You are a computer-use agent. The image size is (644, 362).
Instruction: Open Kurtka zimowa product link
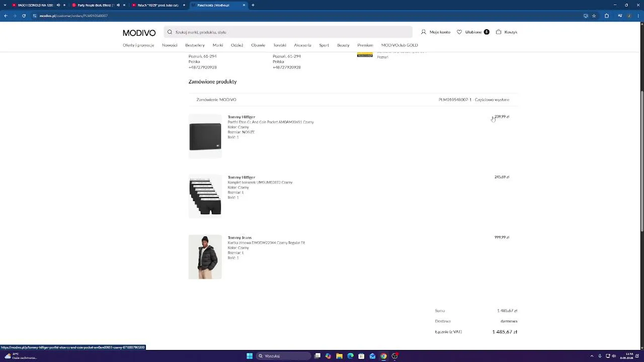pyautogui.click(x=266, y=243)
